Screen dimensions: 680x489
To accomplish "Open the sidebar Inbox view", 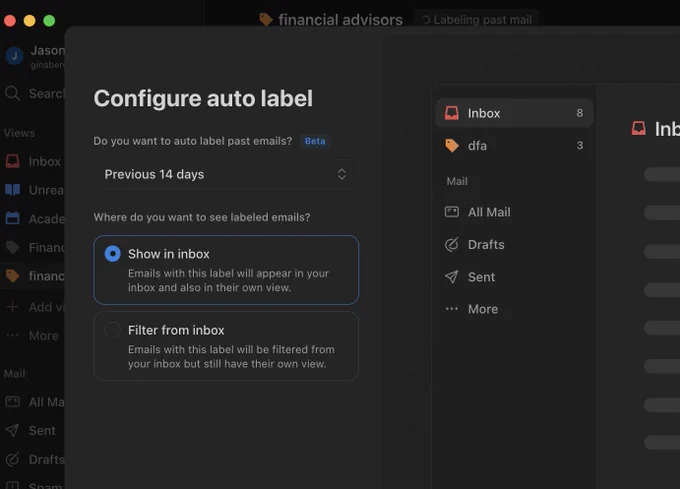I will point(33,162).
